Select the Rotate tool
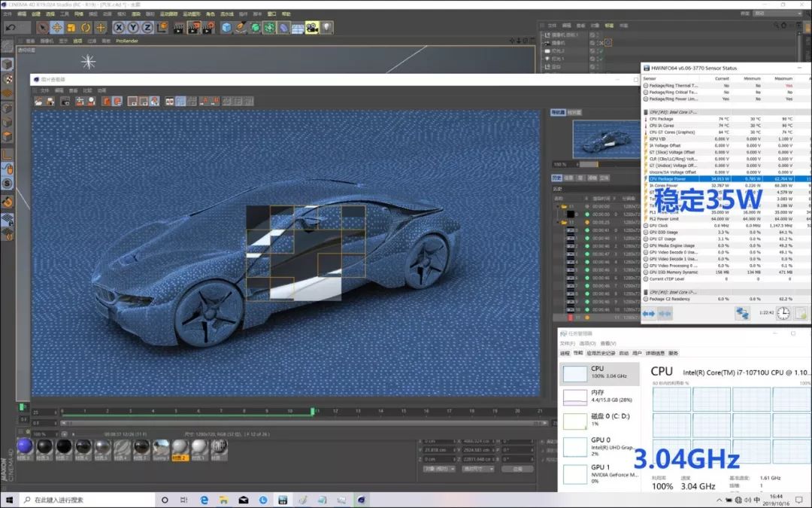Image resolution: width=812 pixels, height=508 pixels. click(86, 28)
